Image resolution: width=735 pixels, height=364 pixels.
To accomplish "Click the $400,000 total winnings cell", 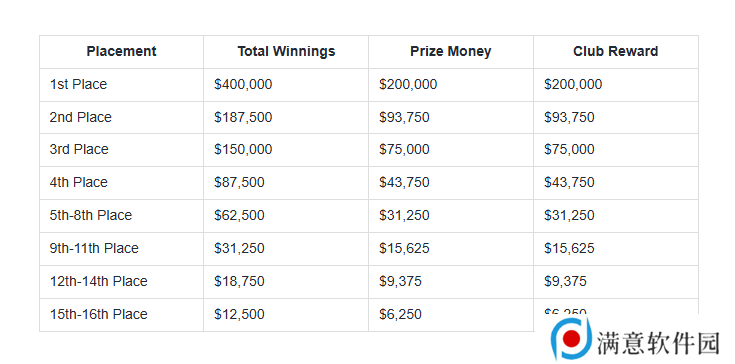I will [x=243, y=84].
